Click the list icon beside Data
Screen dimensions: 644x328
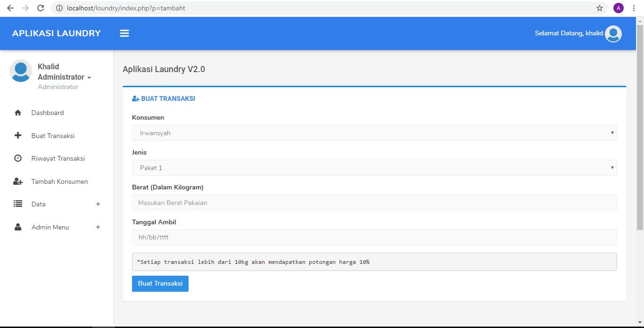[18, 204]
